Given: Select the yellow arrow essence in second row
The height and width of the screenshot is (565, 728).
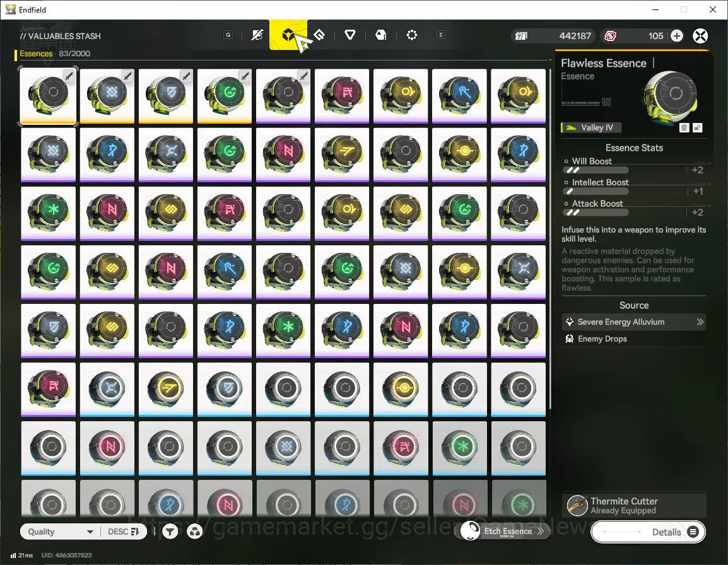Looking at the screenshot, I should 342,154.
